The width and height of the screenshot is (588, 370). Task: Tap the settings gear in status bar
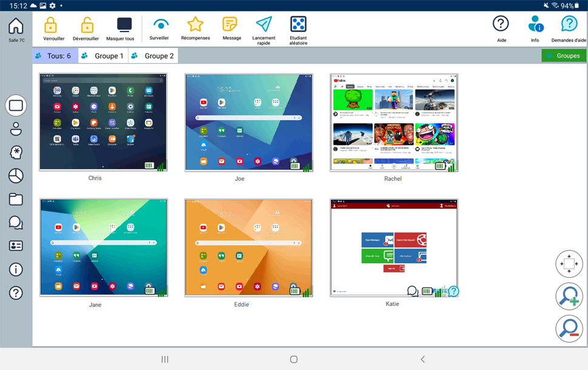53,5
